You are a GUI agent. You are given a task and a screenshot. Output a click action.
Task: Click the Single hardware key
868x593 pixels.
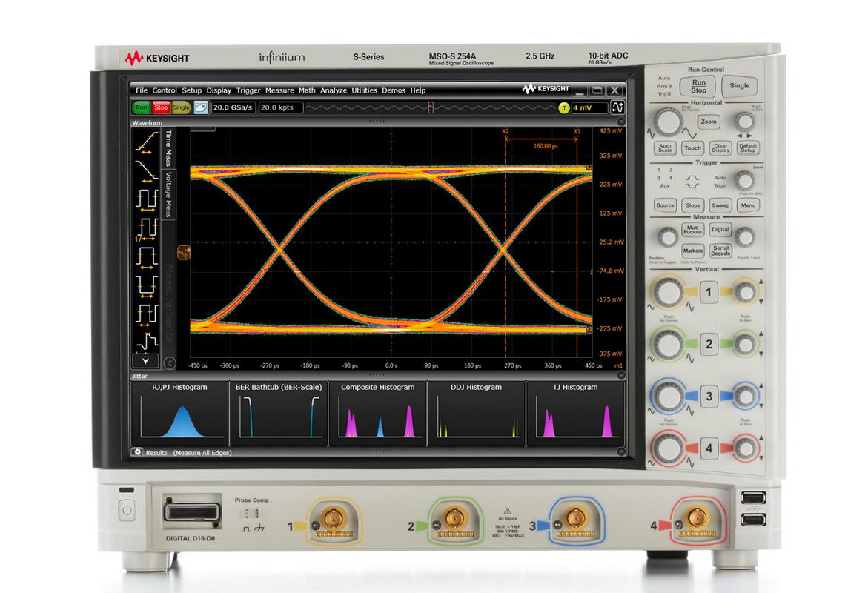pyautogui.click(x=740, y=86)
